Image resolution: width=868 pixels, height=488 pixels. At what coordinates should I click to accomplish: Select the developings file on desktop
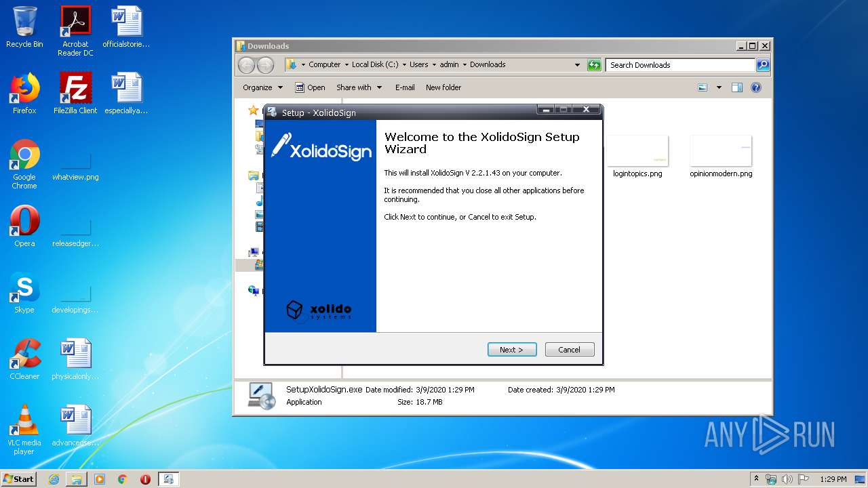[75, 300]
